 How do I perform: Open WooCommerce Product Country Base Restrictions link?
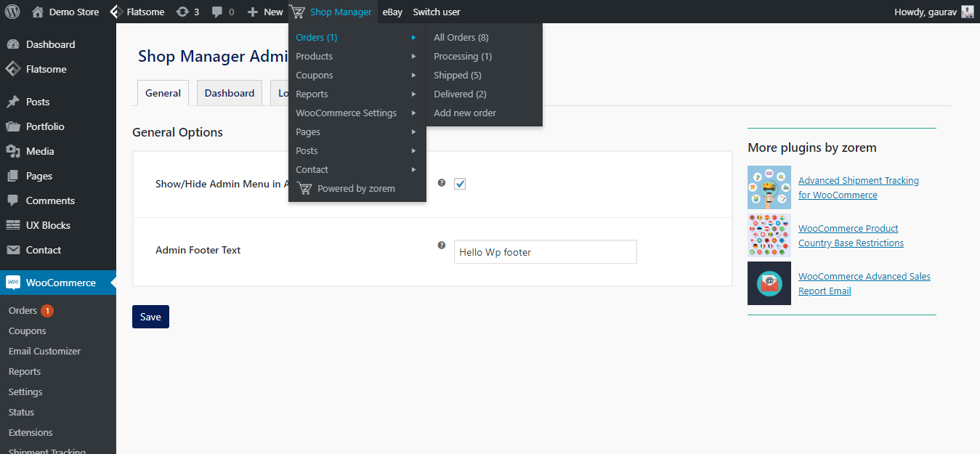point(851,235)
